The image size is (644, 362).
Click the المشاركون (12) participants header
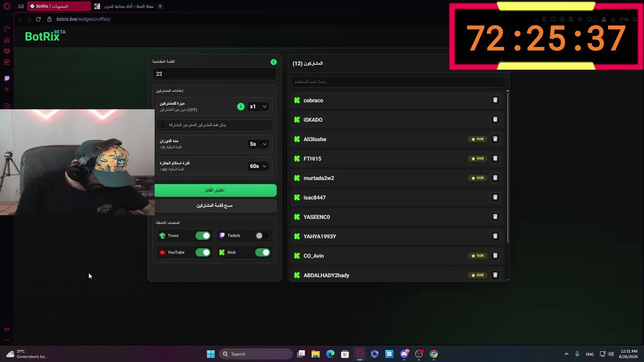pos(307,63)
